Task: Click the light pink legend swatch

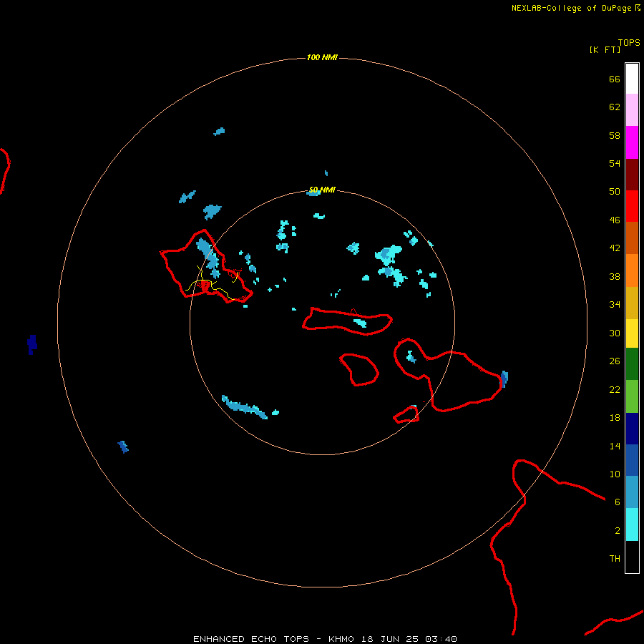Action: click(632, 110)
